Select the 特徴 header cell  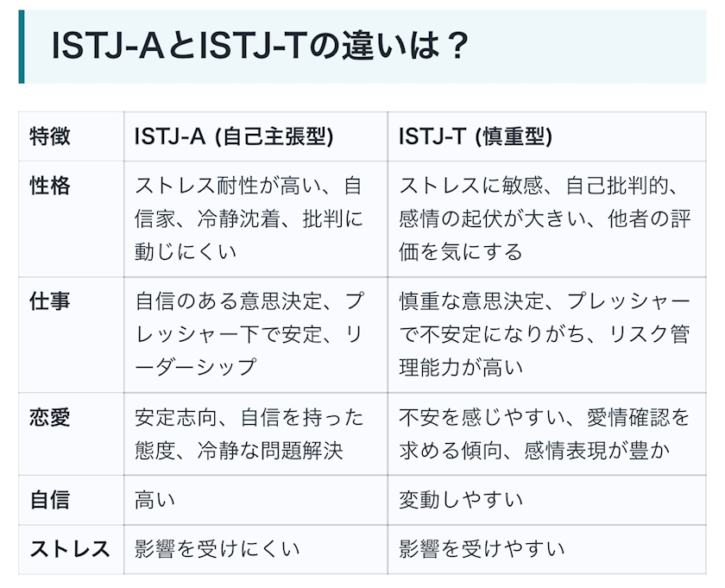point(50,136)
